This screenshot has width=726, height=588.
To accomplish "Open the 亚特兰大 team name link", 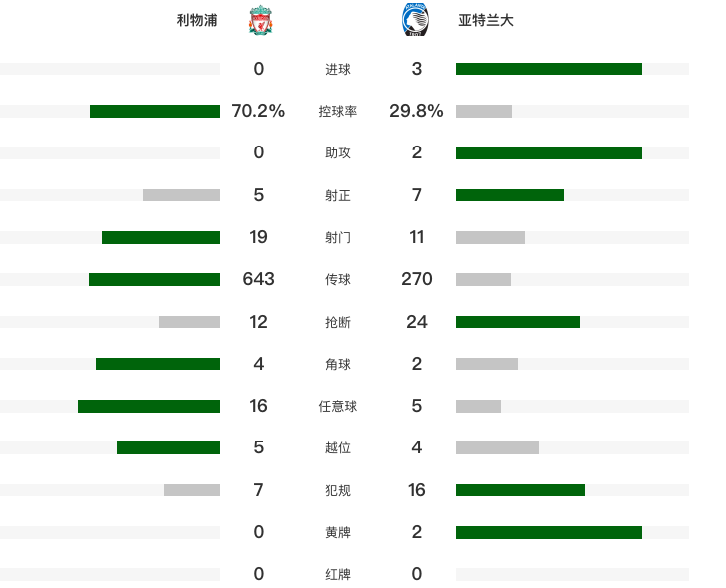I will 486,20.
